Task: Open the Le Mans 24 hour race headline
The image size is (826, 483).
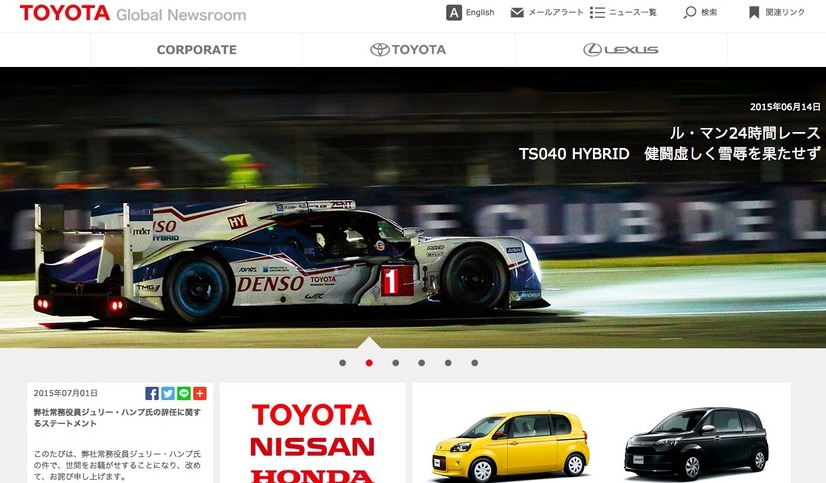Action: coord(670,143)
